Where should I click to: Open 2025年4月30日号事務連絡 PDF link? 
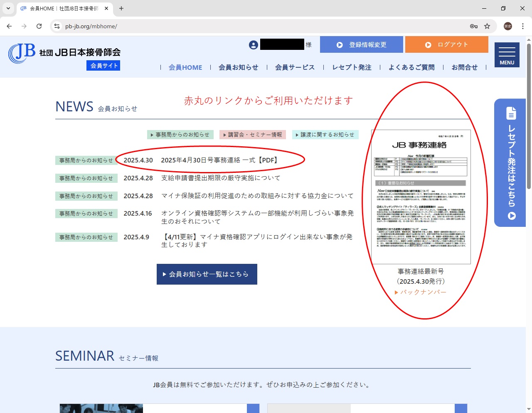pyautogui.click(x=219, y=160)
